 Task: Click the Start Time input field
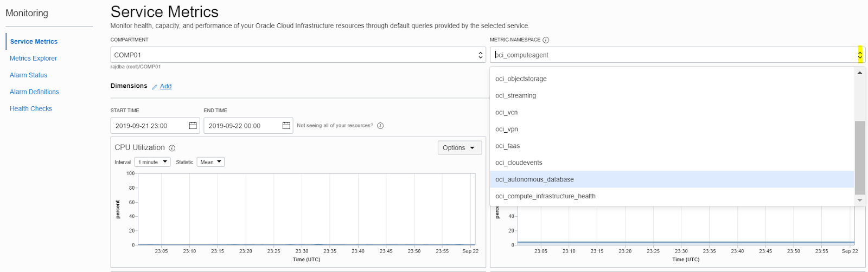click(155, 126)
